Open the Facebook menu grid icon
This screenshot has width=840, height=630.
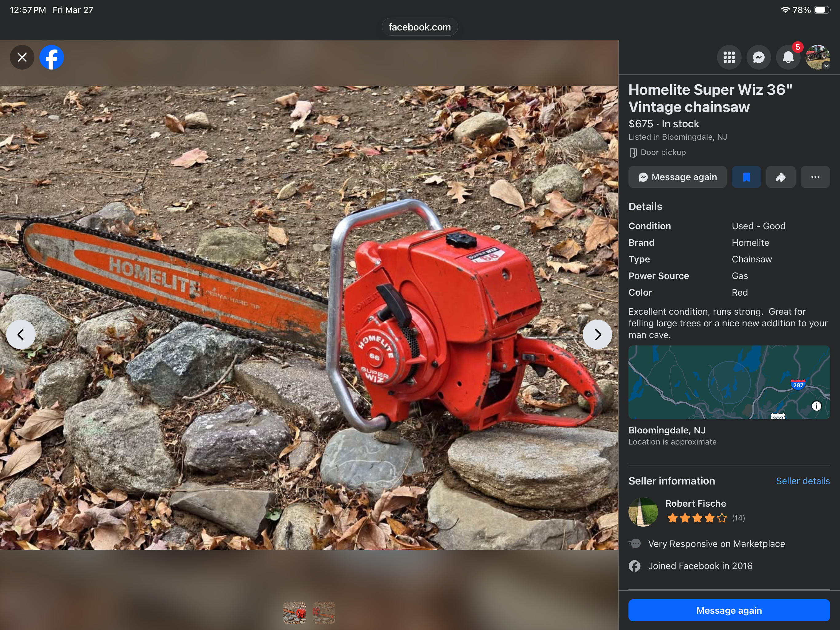coord(729,58)
